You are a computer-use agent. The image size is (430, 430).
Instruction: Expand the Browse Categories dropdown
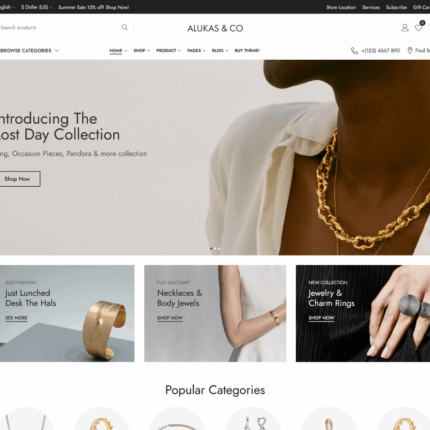pos(29,51)
